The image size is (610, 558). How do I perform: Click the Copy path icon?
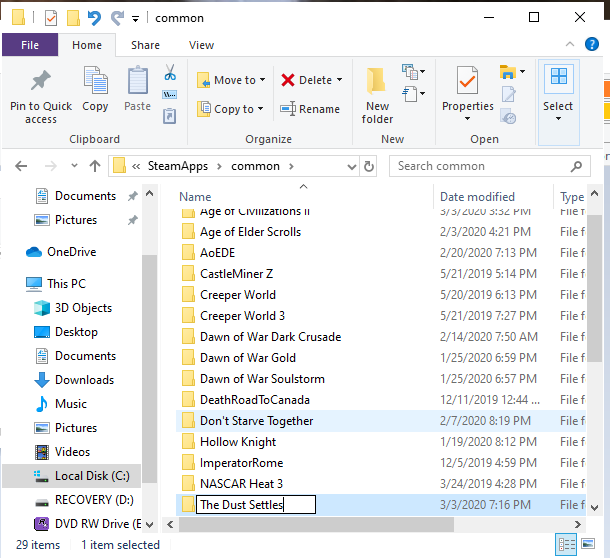[169, 95]
